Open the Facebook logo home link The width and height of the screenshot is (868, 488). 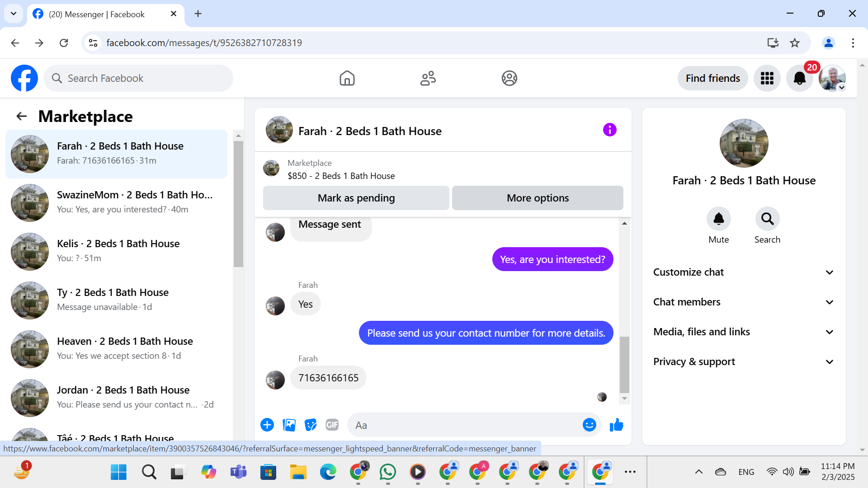24,78
